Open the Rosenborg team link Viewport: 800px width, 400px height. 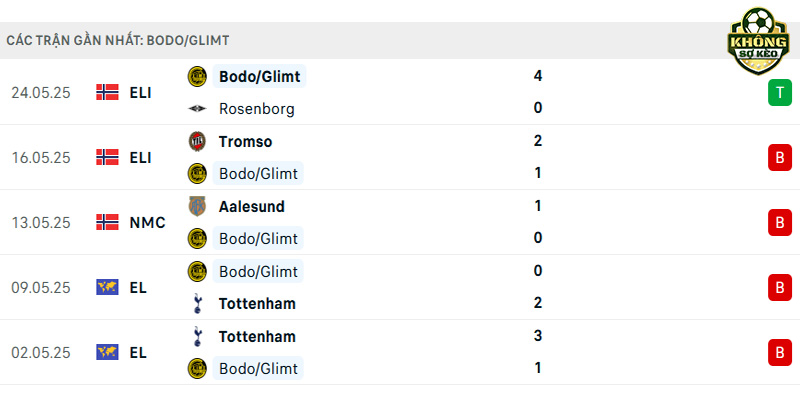257,109
